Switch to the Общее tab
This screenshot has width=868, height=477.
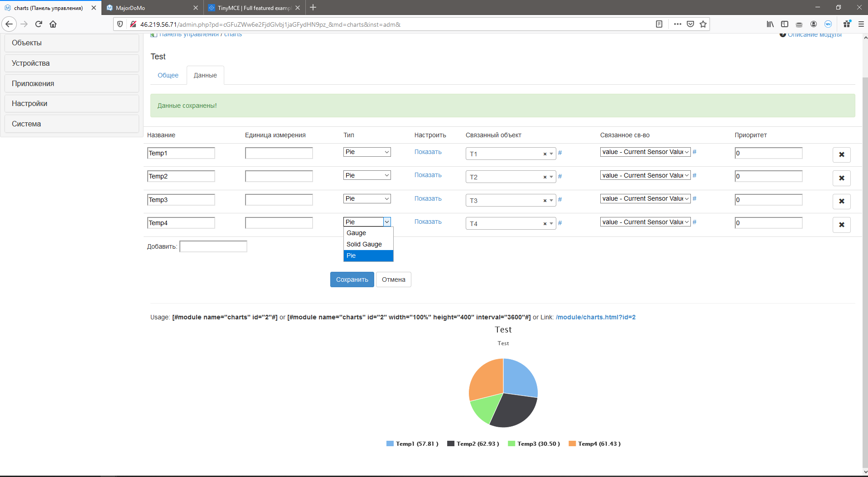point(168,75)
